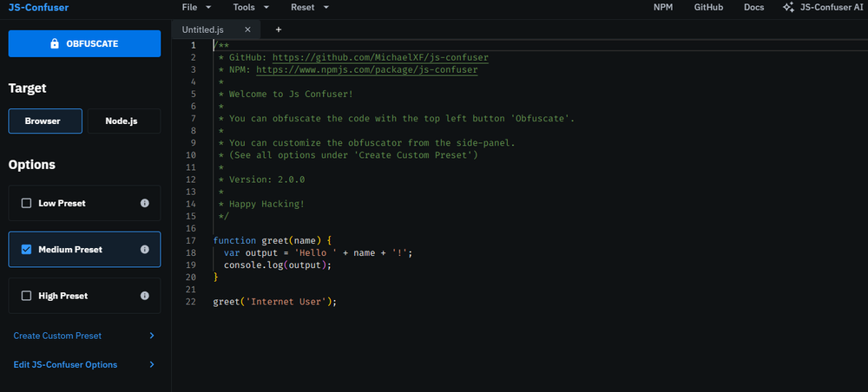Open the NPM link in header

coord(662,7)
